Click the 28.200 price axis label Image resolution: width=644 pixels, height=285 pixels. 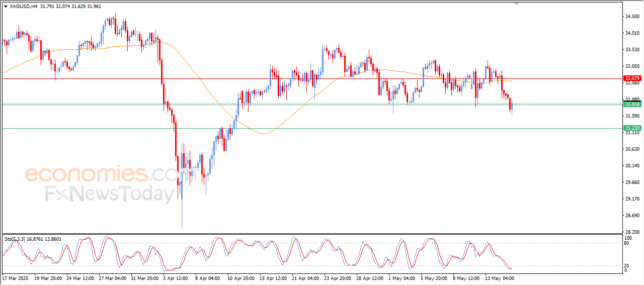pos(632,232)
